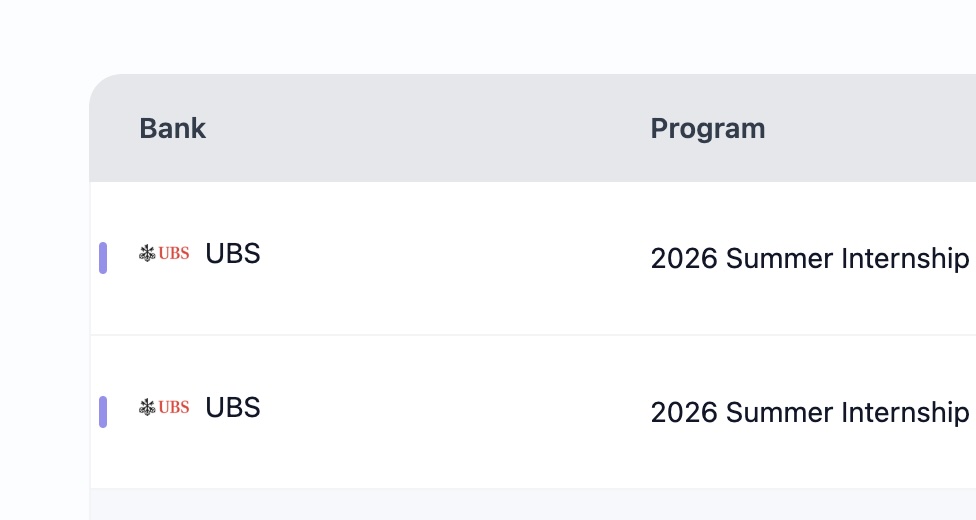Select the UBS bank name in the first row
976x520 pixels.
(x=233, y=254)
